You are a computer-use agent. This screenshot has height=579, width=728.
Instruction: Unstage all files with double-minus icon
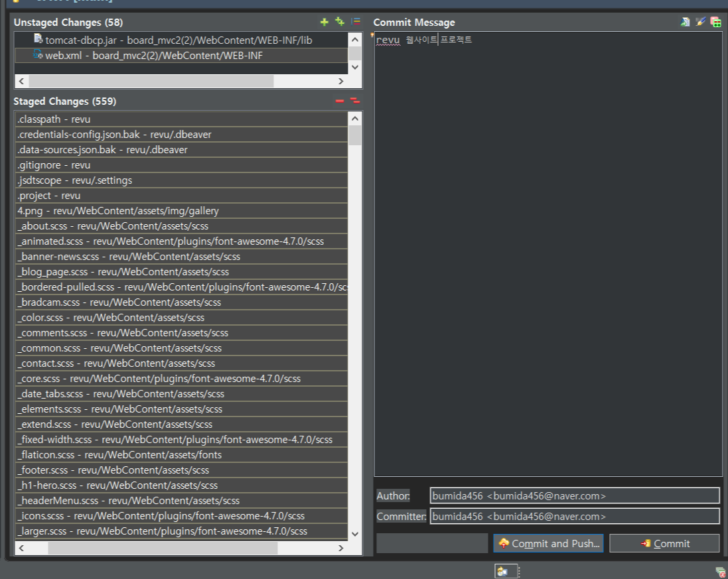tap(355, 101)
